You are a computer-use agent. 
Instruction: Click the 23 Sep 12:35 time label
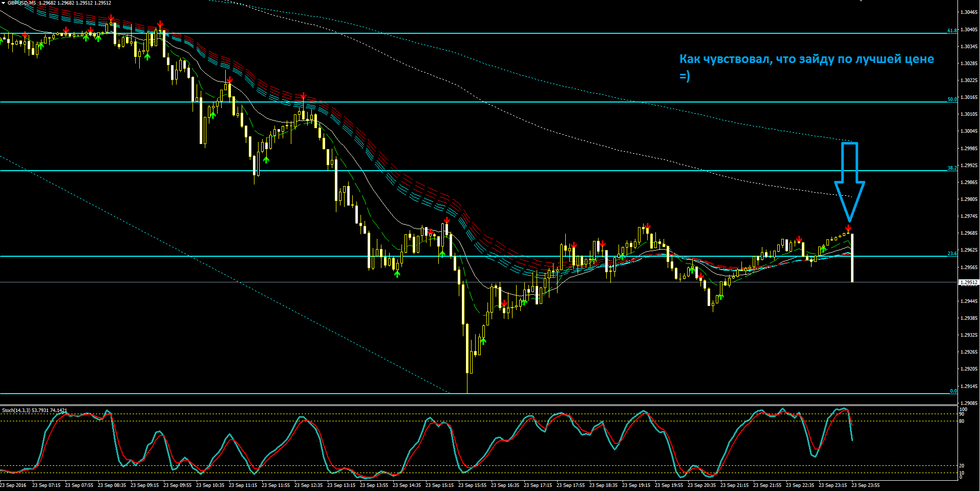(x=308, y=485)
